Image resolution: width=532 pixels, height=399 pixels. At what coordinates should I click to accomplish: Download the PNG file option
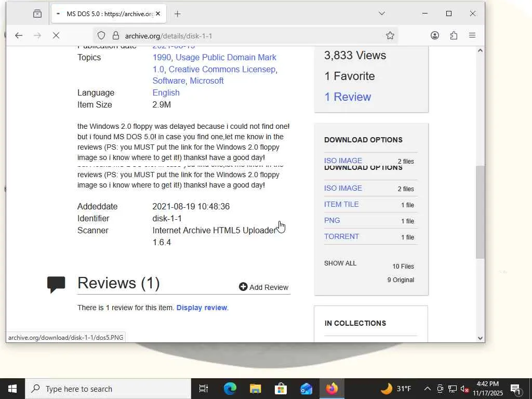[x=332, y=220]
